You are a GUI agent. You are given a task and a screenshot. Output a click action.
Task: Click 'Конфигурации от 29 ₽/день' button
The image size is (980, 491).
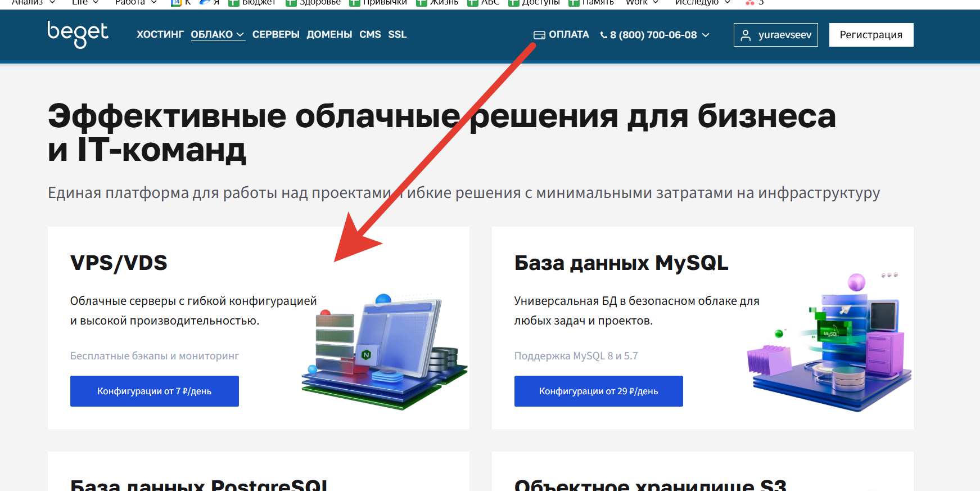coord(598,391)
